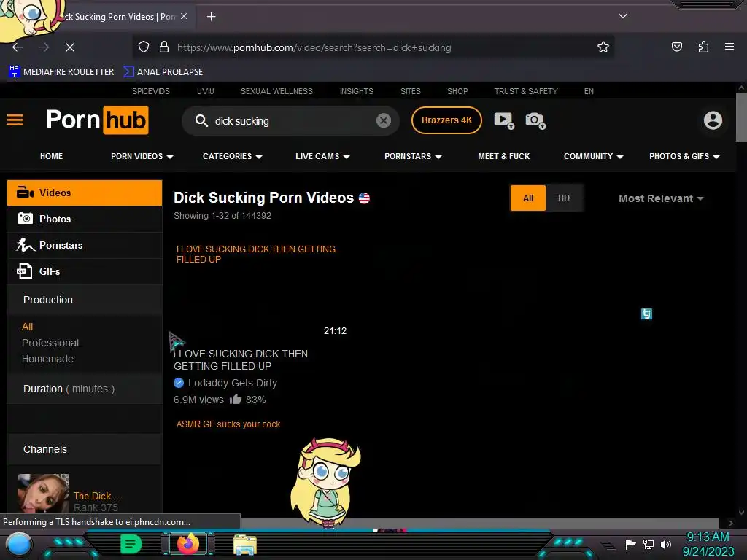Expand the LIVE CAMS nav dropdown
Image resolution: width=747 pixels, height=560 pixels.
[x=322, y=156]
